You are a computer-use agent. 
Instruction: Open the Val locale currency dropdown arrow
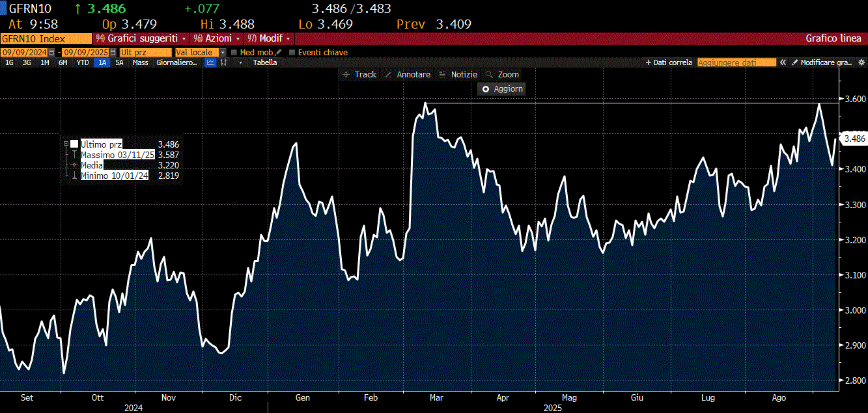(x=223, y=53)
